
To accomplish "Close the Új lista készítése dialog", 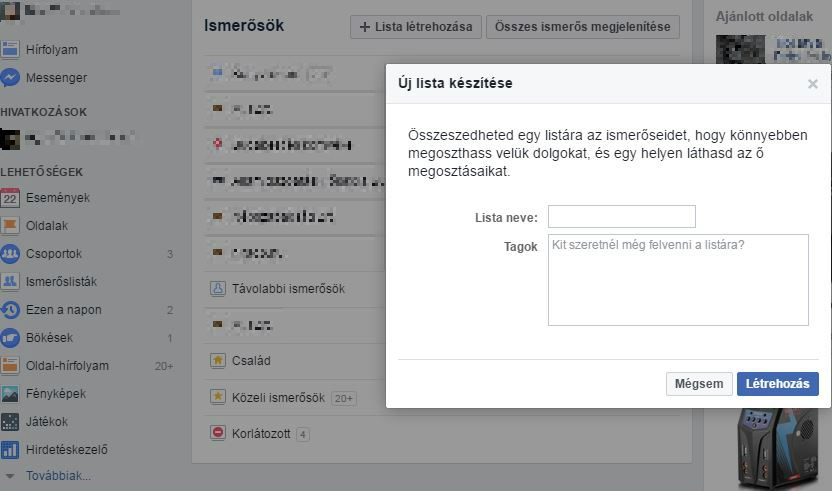I will 812,84.
